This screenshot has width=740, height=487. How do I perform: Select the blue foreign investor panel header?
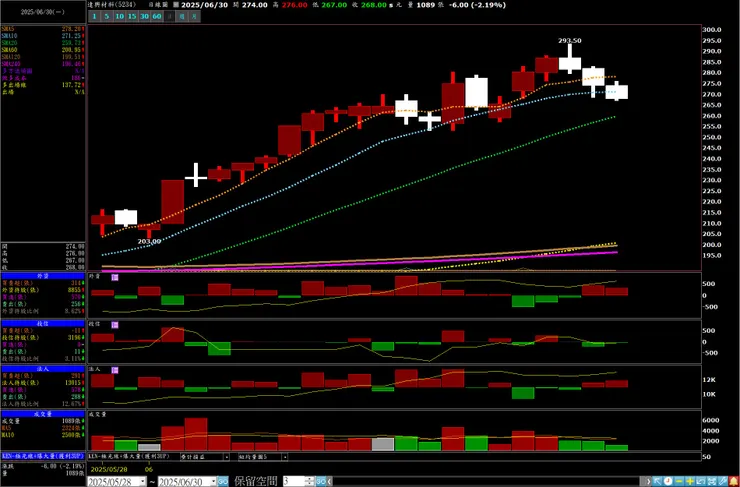(43, 276)
